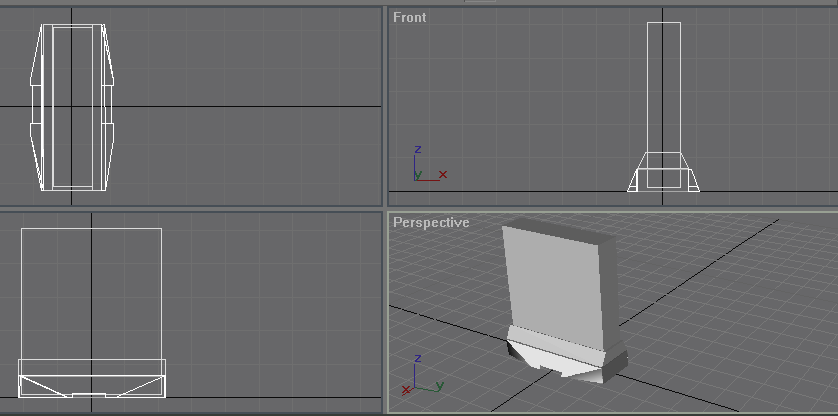Select the shaded base of the Perspective model
Viewport: 838px width, 416px height.
click(x=565, y=355)
